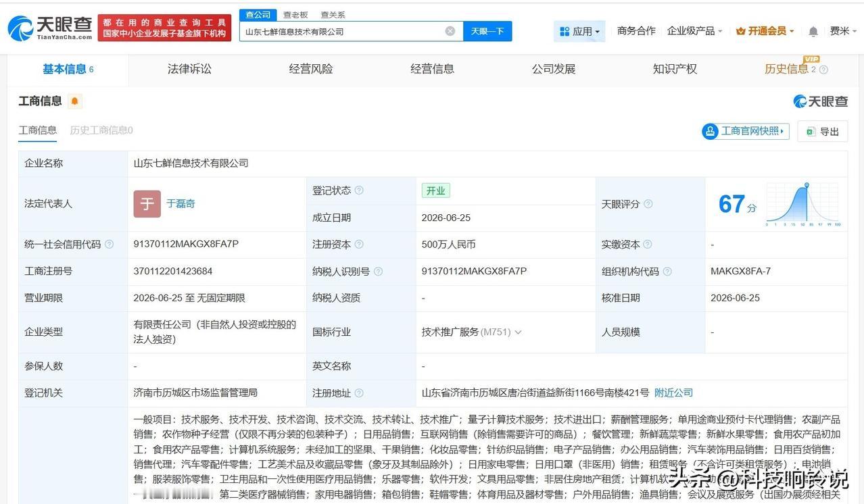Click the help icon next to 注册地址
This screenshot has width=864, height=504.
[359, 393]
